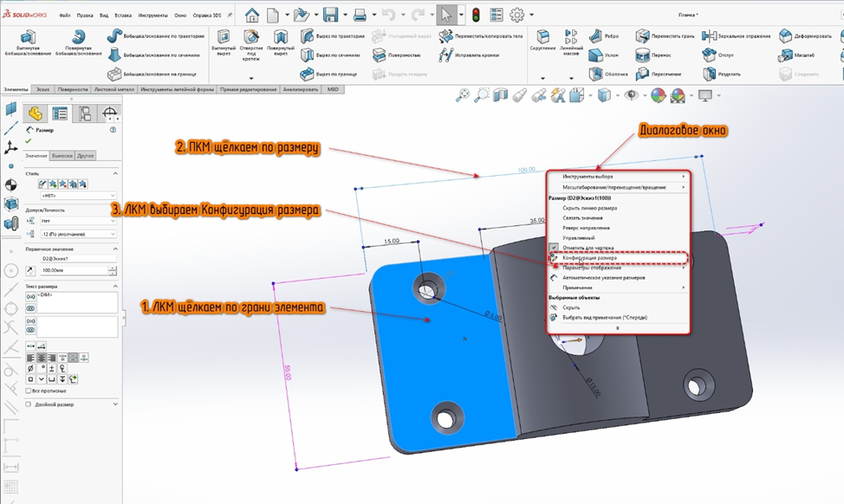Select Зеркальное отражение mirror tool
844x504 pixels.
[x=736, y=36]
